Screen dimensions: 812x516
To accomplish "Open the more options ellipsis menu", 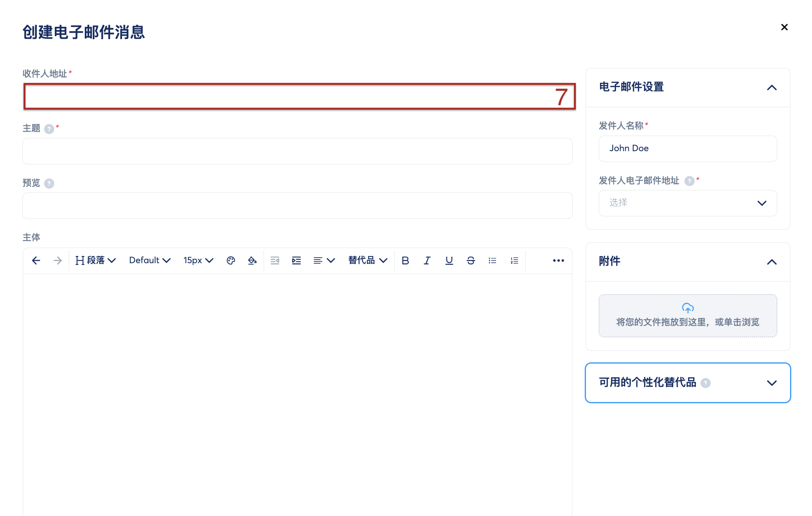I will tap(558, 260).
